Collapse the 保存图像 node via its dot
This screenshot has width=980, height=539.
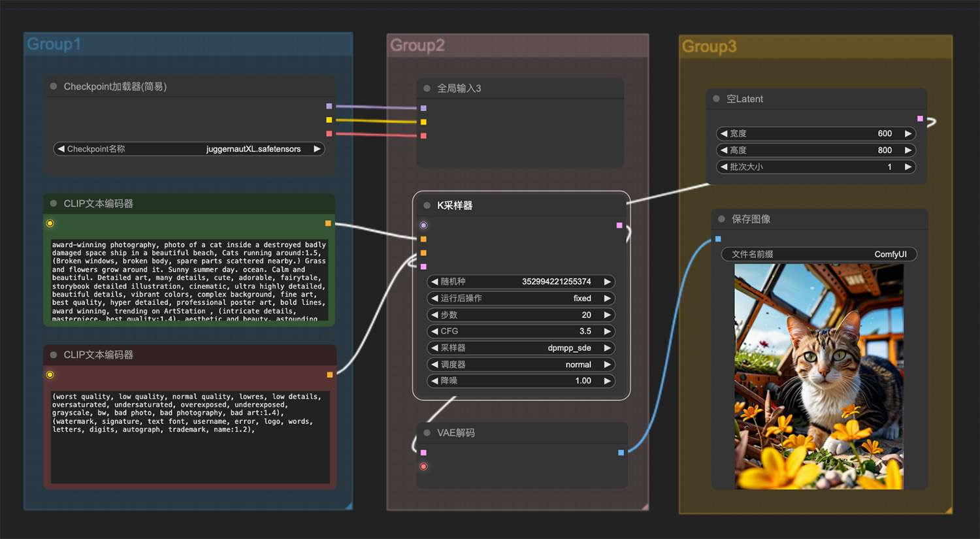(722, 219)
